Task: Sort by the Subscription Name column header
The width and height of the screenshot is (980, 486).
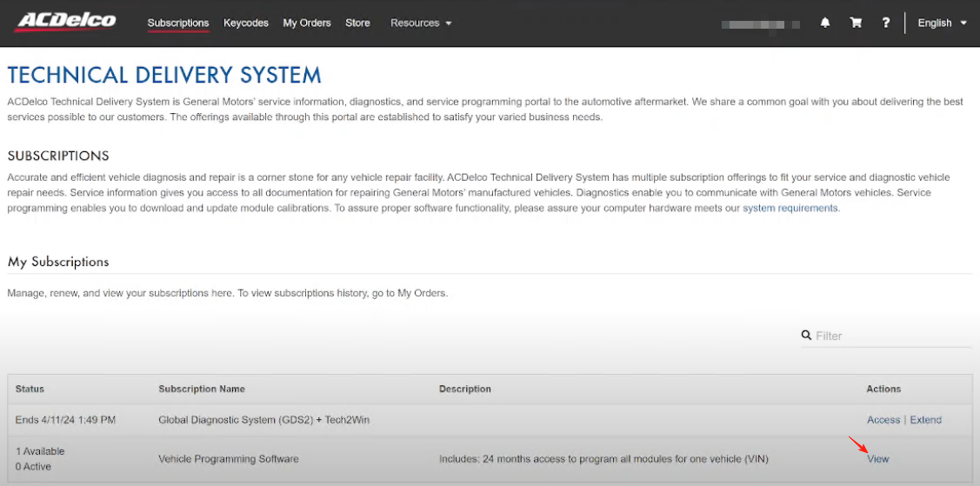Action: [x=202, y=389]
